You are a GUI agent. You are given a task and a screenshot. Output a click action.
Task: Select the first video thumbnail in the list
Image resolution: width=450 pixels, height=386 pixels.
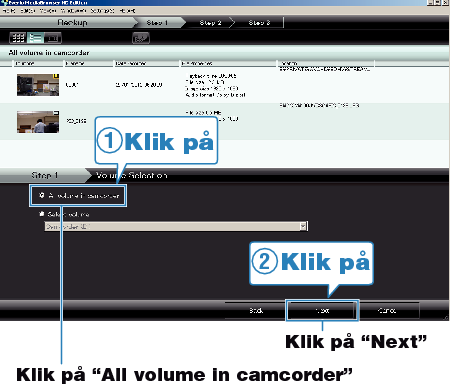tap(38, 85)
